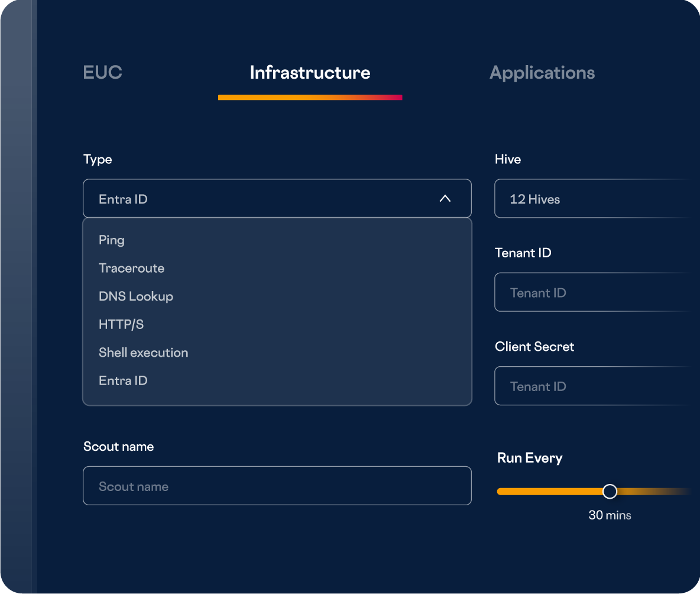The width and height of the screenshot is (700, 594).
Task: Open the Hive dropdown showing 12 Hives
Action: pos(591,199)
